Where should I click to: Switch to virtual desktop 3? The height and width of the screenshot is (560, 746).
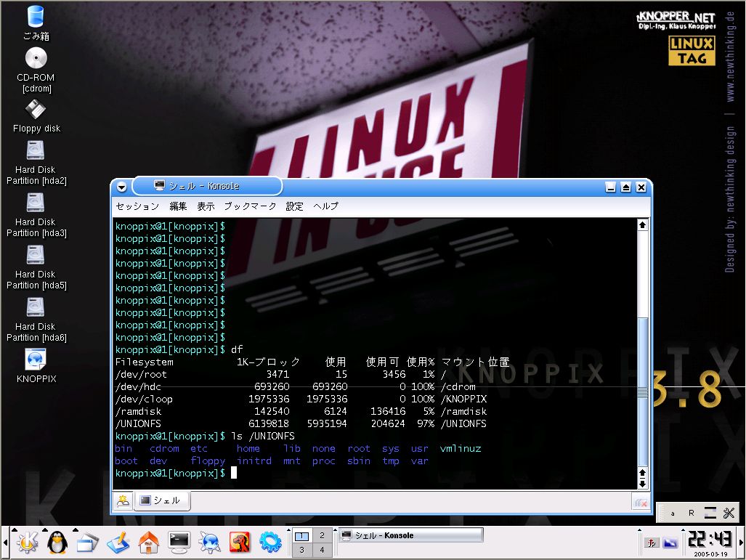(301, 550)
